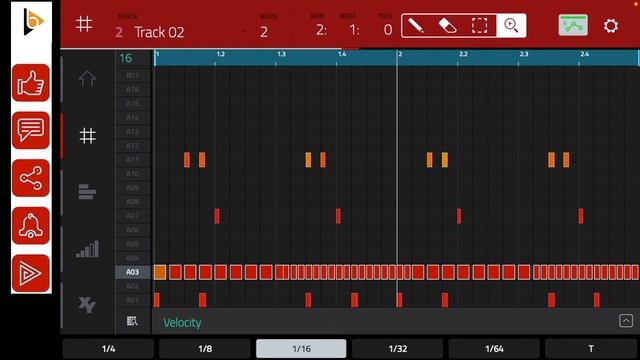Select the A13 pad row label
Screen dimensions: 640x360
tap(133, 131)
